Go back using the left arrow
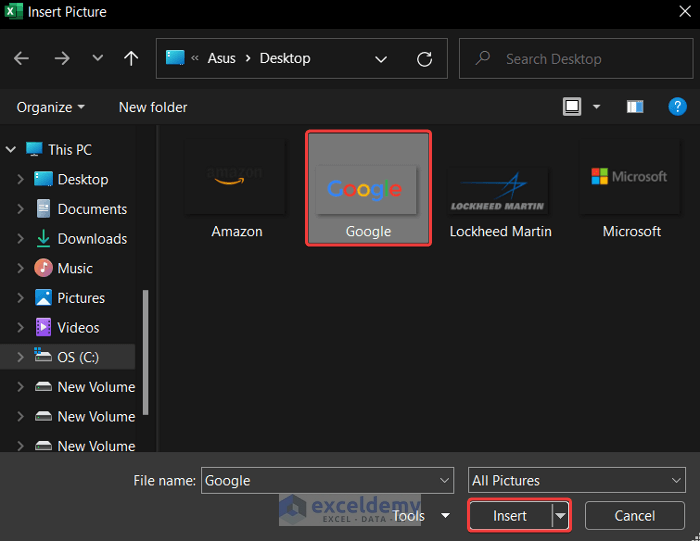700x541 pixels. [21, 58]
